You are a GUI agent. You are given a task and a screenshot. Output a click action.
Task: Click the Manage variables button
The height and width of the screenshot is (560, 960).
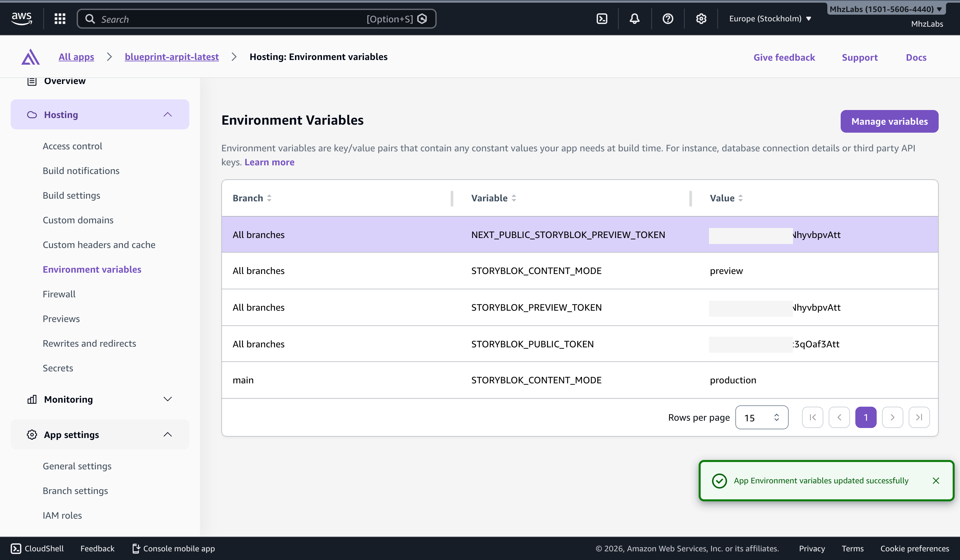point(889,122)
